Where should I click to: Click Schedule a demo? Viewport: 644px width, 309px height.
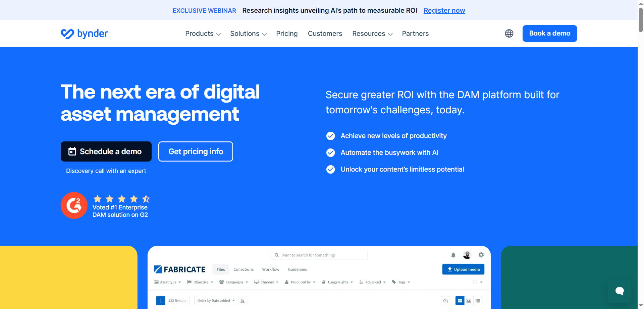(106, 151)
